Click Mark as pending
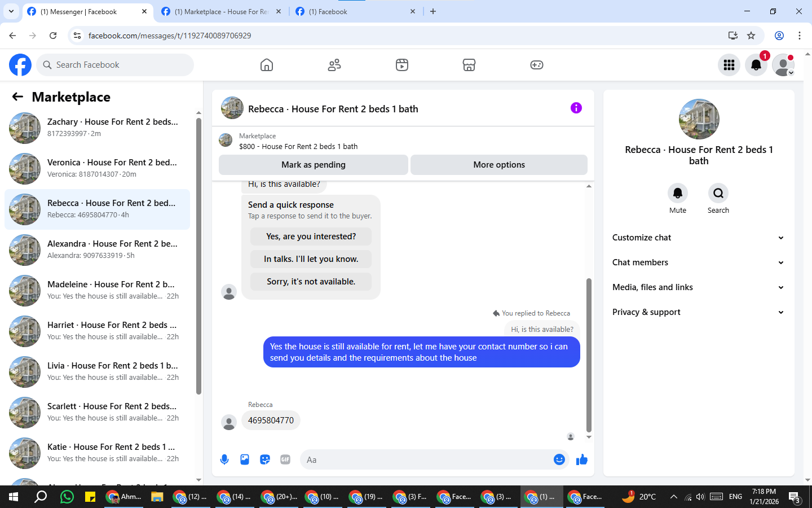This screenshot has height=508, width=812. coord(314,165)
